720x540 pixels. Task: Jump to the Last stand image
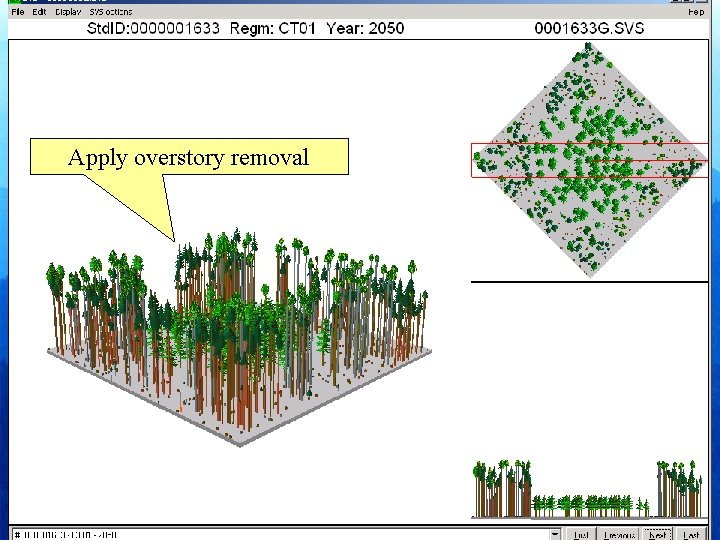(x=690, y=534)
